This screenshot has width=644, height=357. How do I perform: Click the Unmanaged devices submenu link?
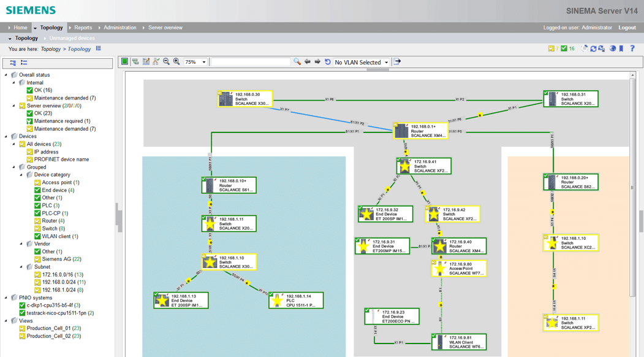[x=72, y=38]
